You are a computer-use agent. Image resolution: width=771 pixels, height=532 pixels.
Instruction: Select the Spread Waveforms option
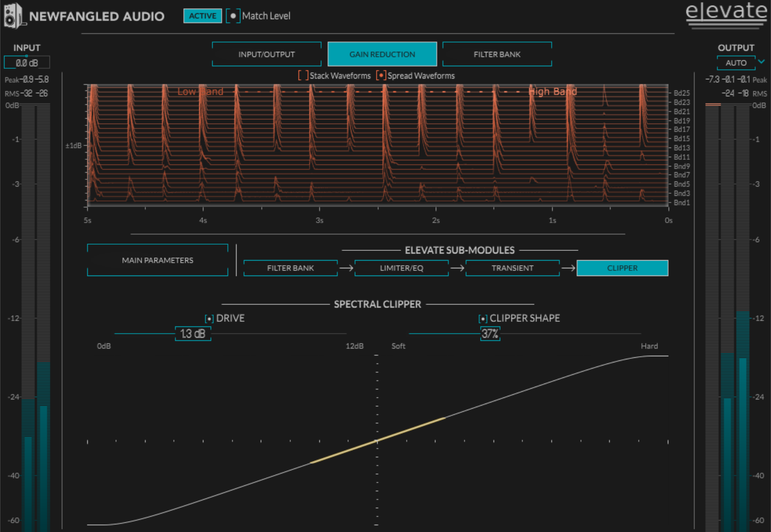pyautogui.click(x=381, y=76)
